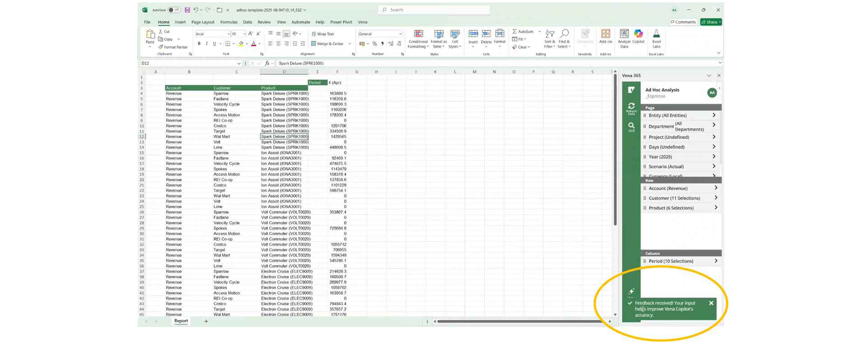Toggle Wrap Text

[323, 34]
